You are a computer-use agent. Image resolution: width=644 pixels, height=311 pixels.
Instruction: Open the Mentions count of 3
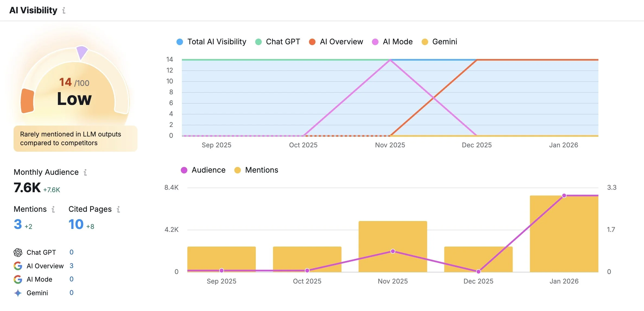click(18, 224)
